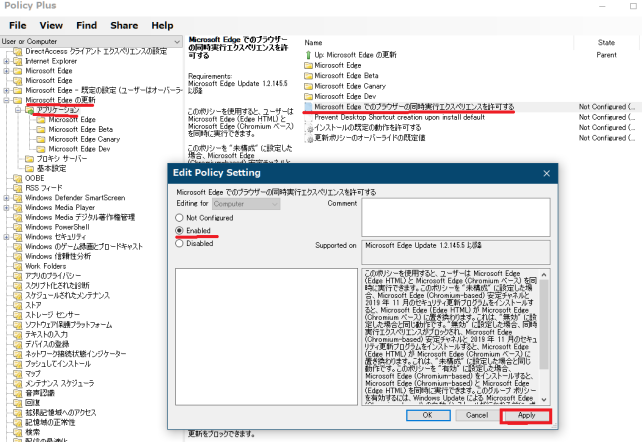Click the RSS フィード folder icon
This screenshot has width=642, height=442.
pos(18,188)
